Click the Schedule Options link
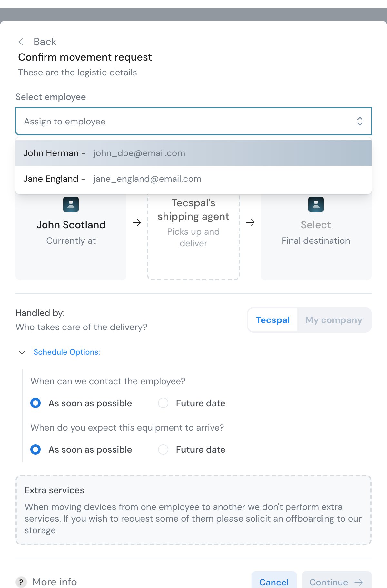Image resolution: width=387 pixels, height=588 pixels. tap(67, 352)
